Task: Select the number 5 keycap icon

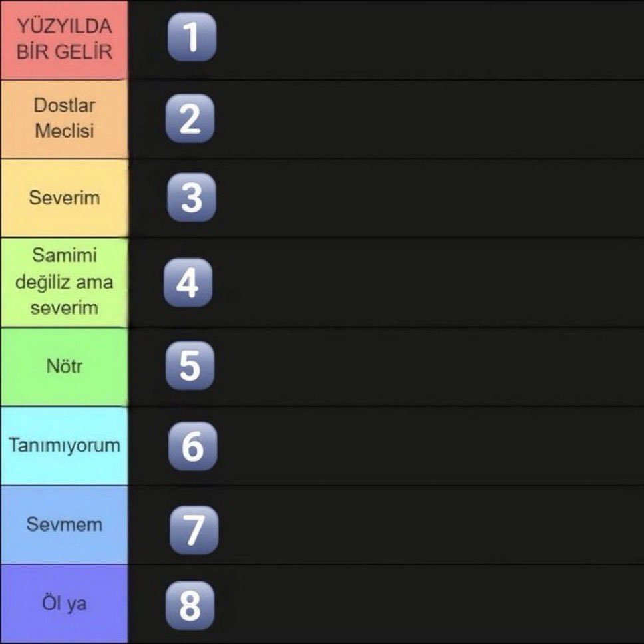Action: (x=190, y=365)
